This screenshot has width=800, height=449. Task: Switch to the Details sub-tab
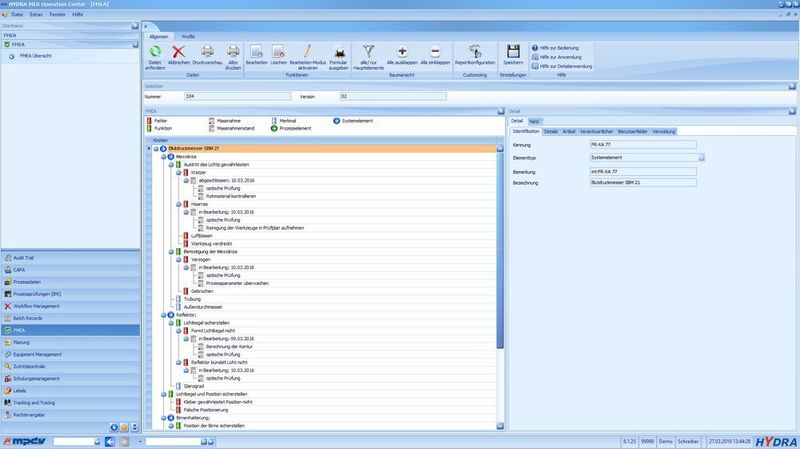[551, 132]
